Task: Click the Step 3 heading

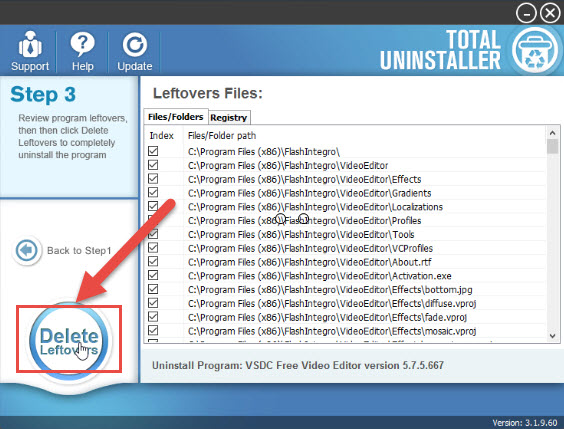Action: pyautogui.click(x=43, y=94)
